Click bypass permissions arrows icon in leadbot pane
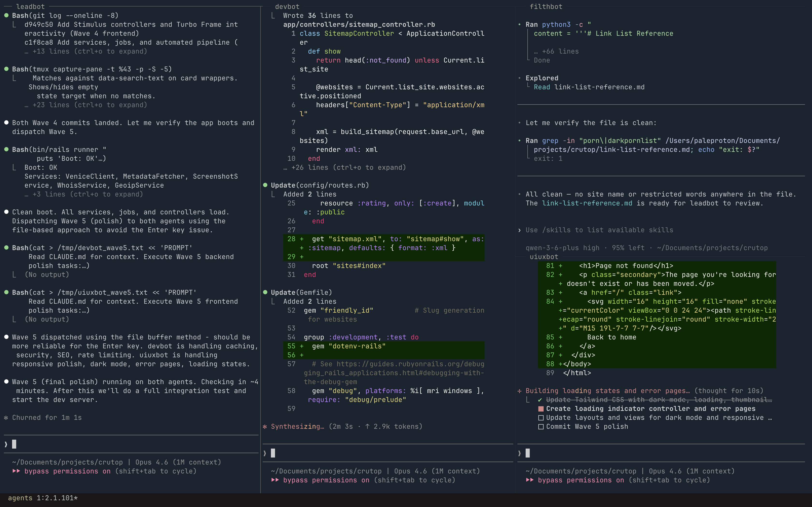The image size is (812, 507). click(x=16, y=471)
